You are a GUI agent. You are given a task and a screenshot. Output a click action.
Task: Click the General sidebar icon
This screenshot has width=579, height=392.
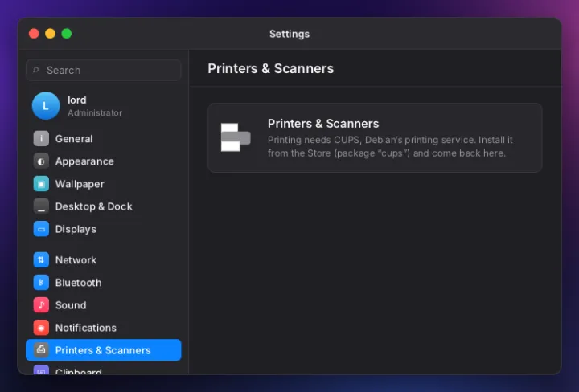tap(41, 139)
